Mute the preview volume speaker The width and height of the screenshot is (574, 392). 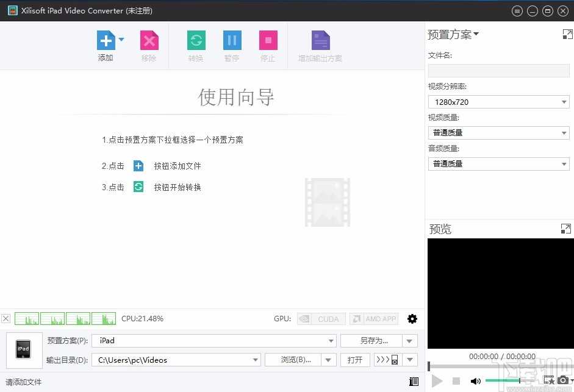475,382
